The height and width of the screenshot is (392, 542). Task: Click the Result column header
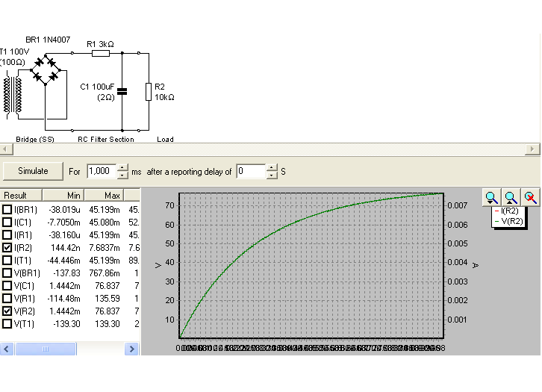[21, 196]
